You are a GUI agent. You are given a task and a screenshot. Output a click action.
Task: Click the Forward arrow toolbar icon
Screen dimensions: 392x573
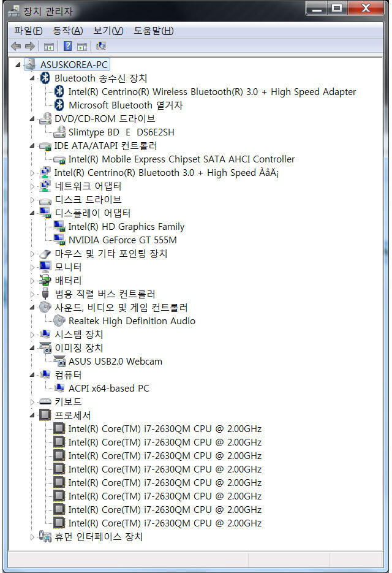[30, 46]
